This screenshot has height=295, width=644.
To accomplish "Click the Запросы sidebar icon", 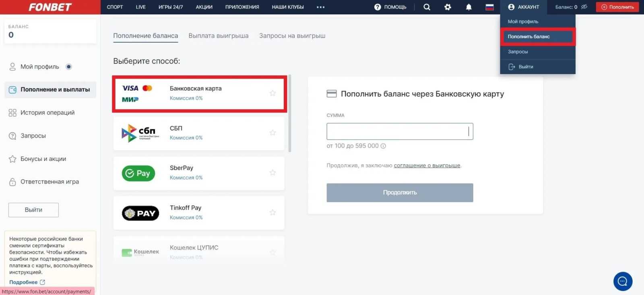I will pyautogui.click(x=12, y=136).
